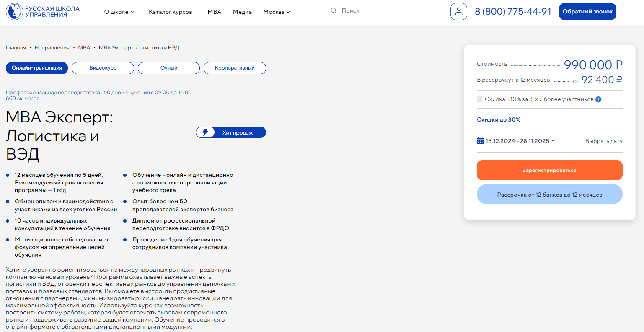The width and height of the screenshot is (644, 332).
Task: Click the bullet Опыт более чем 50 преподавателей
Action: 183,205
